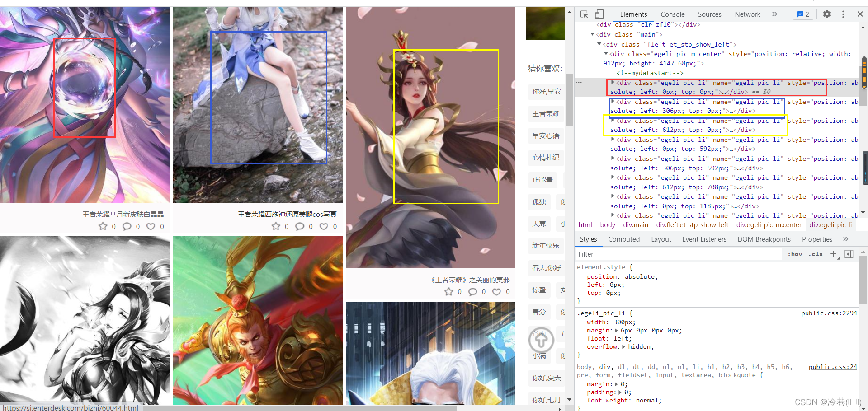
Task: Open the black and white sketch wallpaper thumbnail
Action: (x=85, y=321)
